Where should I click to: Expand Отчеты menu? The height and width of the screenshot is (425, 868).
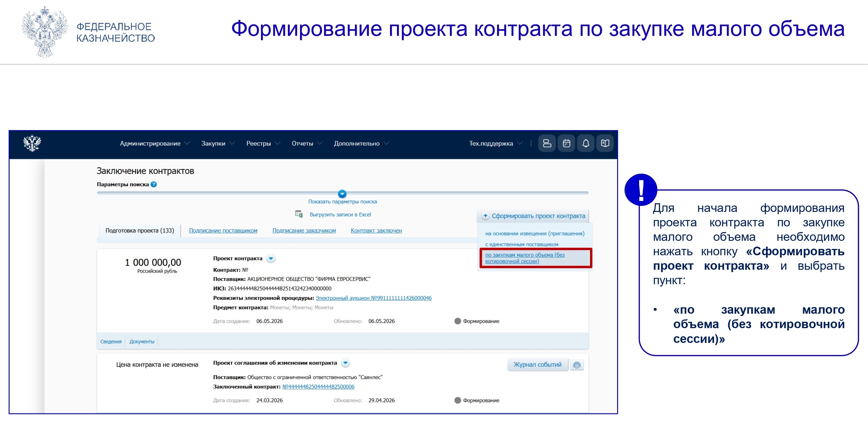307,143
